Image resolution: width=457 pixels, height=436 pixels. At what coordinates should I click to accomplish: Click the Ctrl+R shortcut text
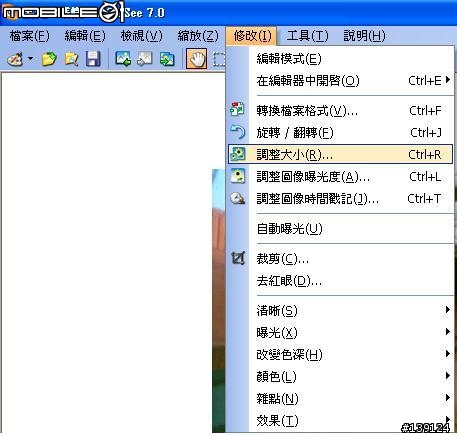coord(425,154)
